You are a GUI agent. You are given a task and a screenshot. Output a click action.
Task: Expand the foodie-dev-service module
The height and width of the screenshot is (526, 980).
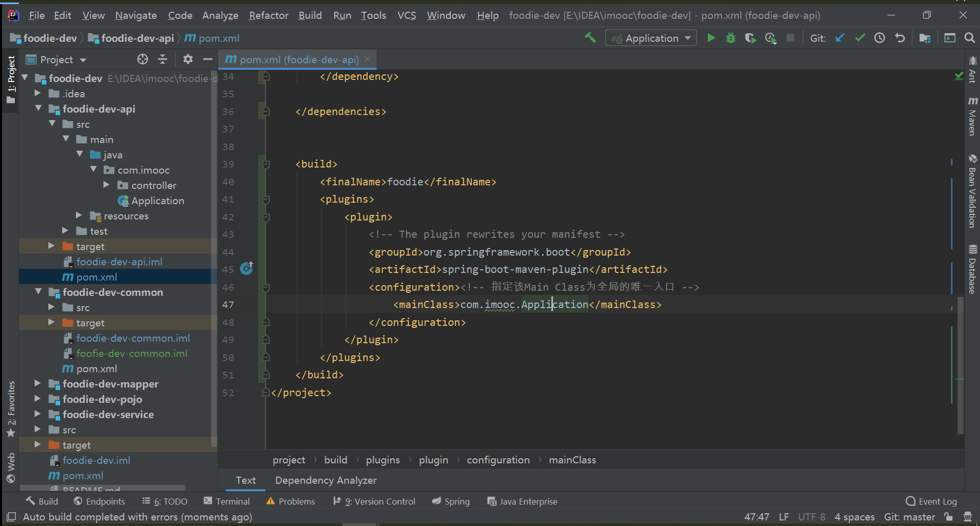tap(37, 414)
